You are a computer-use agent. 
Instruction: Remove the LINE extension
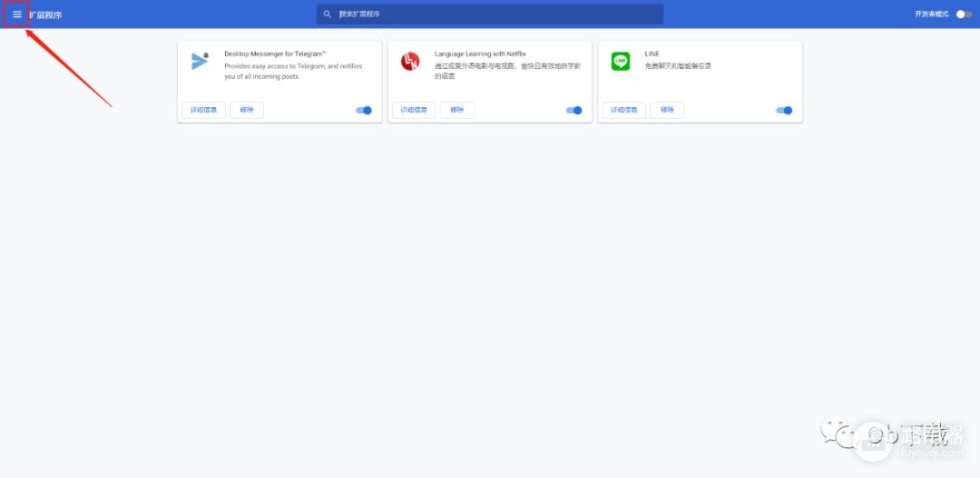[x=667, y=110]
